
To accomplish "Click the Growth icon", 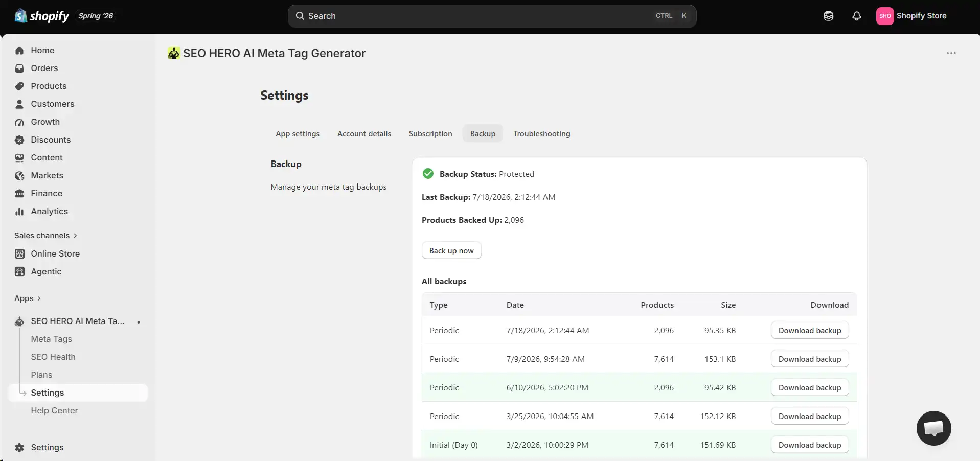I will pyautogui.click(x=19, y=122).
